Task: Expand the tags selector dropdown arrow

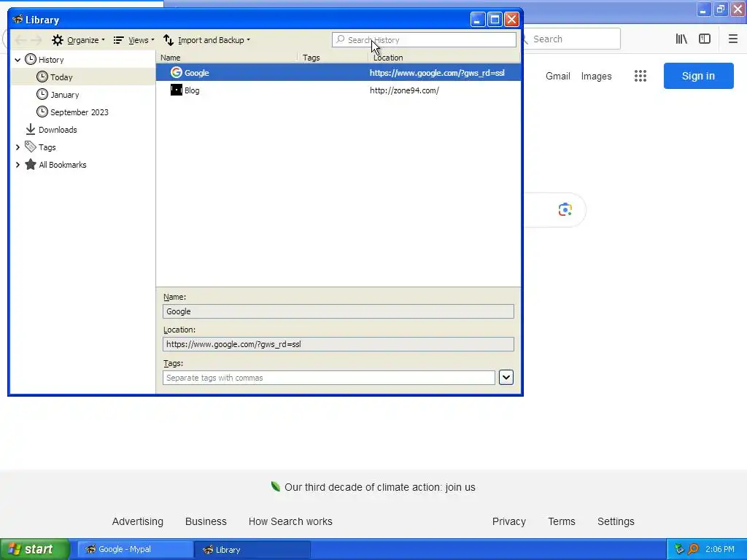Action: (506, 378)
